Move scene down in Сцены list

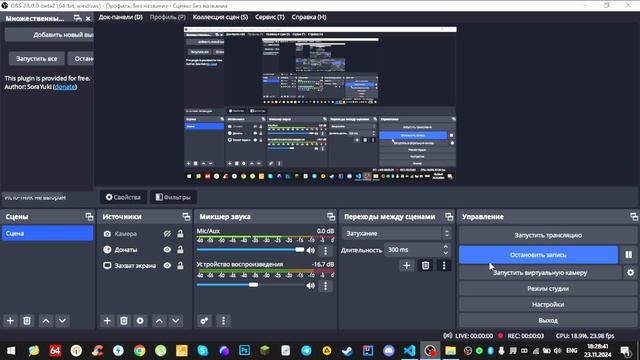pyautogui.click(x=62, y=321)
